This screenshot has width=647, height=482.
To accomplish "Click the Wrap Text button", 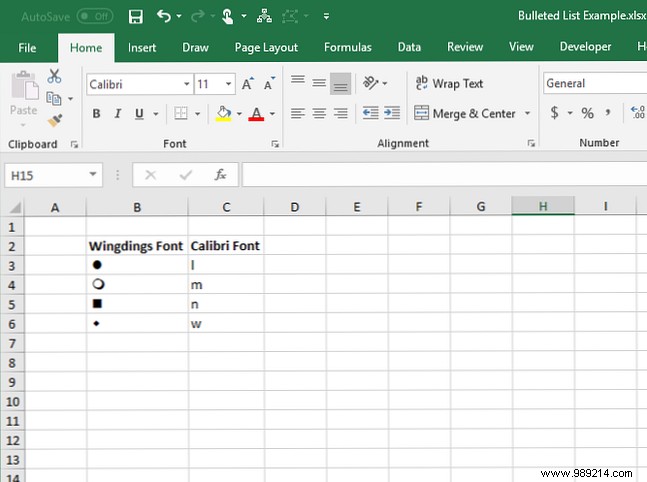I will pos(449,83).
